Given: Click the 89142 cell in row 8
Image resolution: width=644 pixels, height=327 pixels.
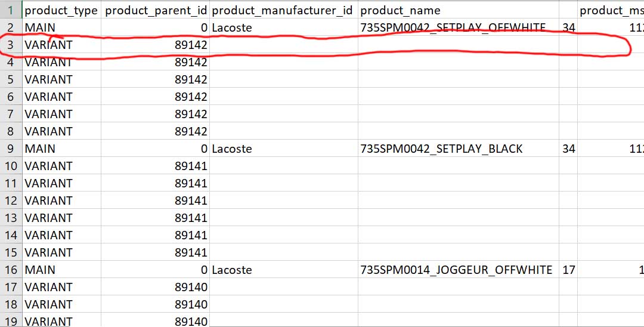Looking at the screenshot, I should coord(155,131).
